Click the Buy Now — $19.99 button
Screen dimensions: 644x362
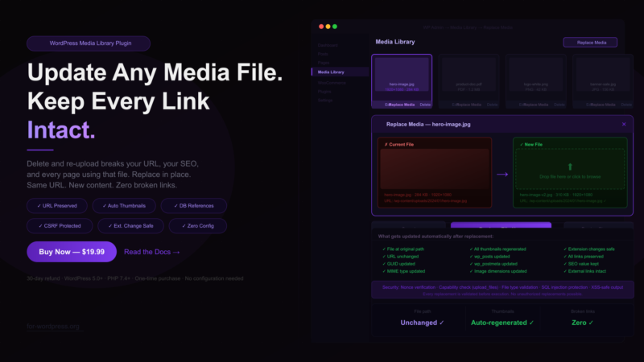pyautogui.click(x=72, y=252)
